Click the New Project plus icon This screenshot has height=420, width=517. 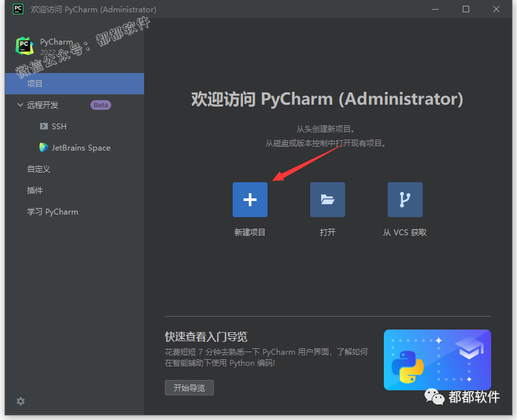[x=250, y=200]
